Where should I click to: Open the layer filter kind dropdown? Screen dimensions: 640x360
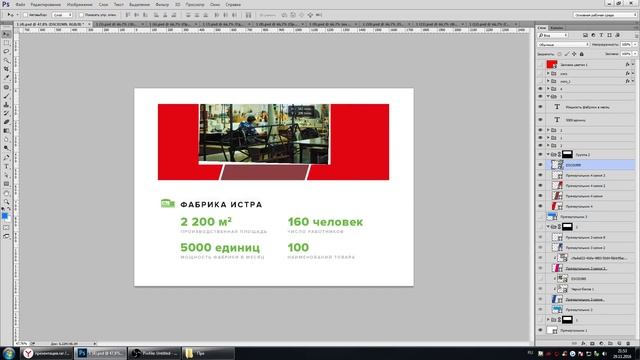553,36
